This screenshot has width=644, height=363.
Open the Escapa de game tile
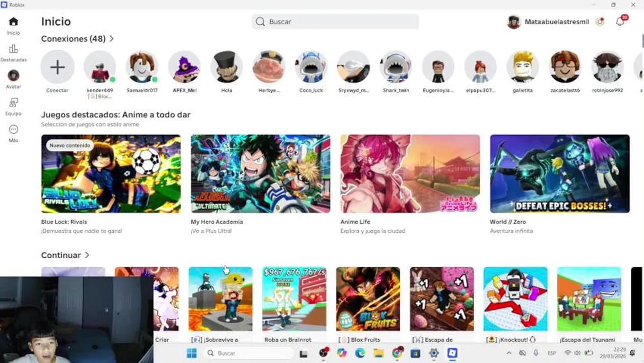coord(442,299)
